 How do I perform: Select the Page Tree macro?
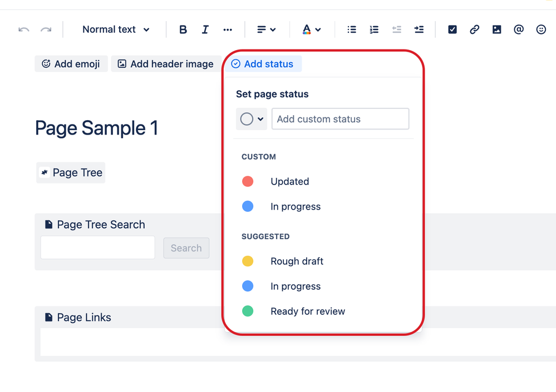pyautogui.click(x=71, y=173)
